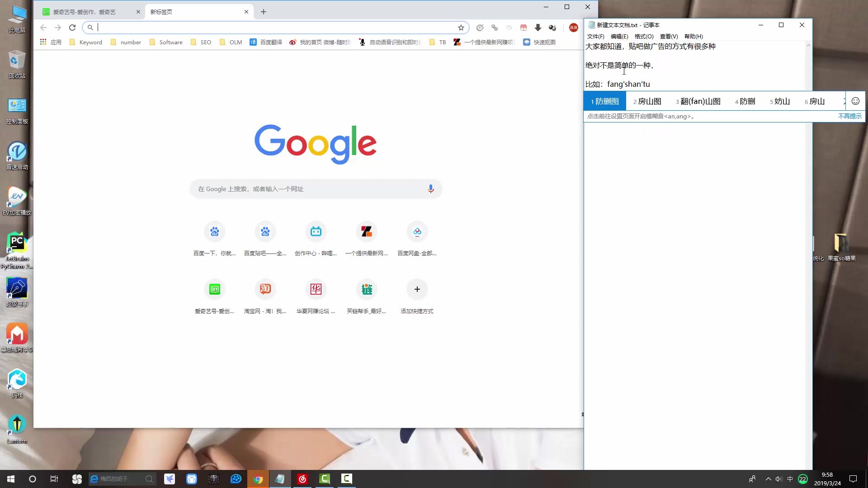The height and width of the screenshot is (488, 868).
Task: Open the SEO bookmark folder
Action: click(x=201, y=42)
